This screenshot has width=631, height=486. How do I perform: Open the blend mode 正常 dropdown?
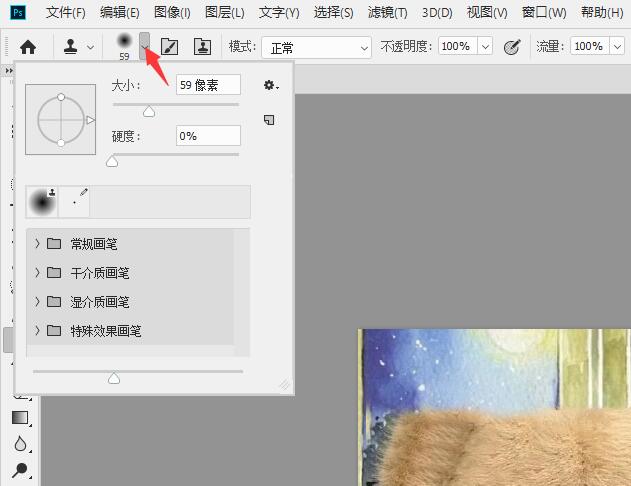[316, 47]
